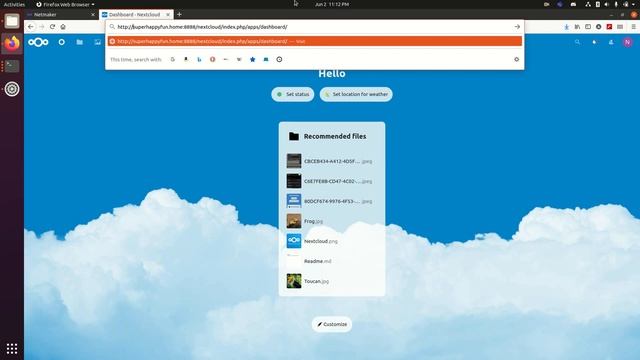Open the system menu arrow in top bar

634,4
